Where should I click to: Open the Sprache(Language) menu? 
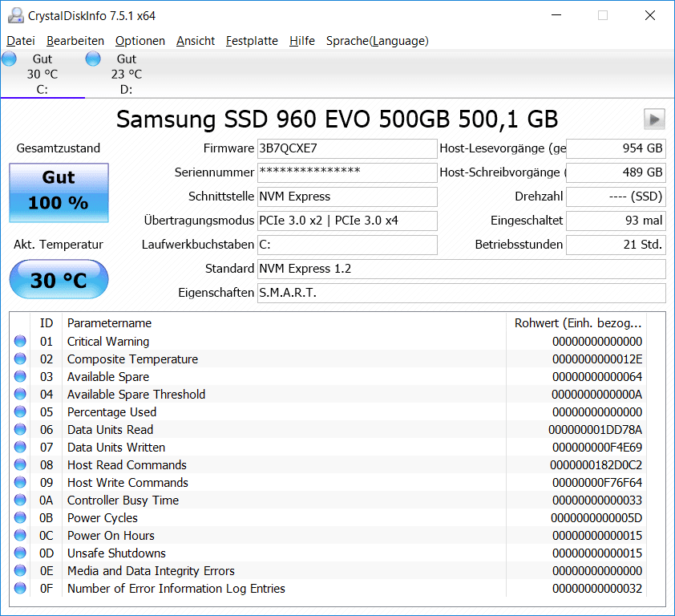coord(377,41)
